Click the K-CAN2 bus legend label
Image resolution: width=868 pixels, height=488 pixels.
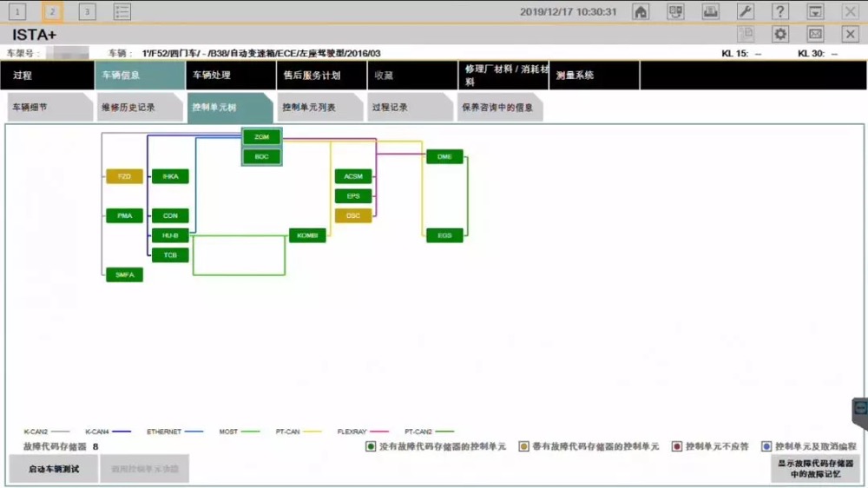[x=36, y=432]
